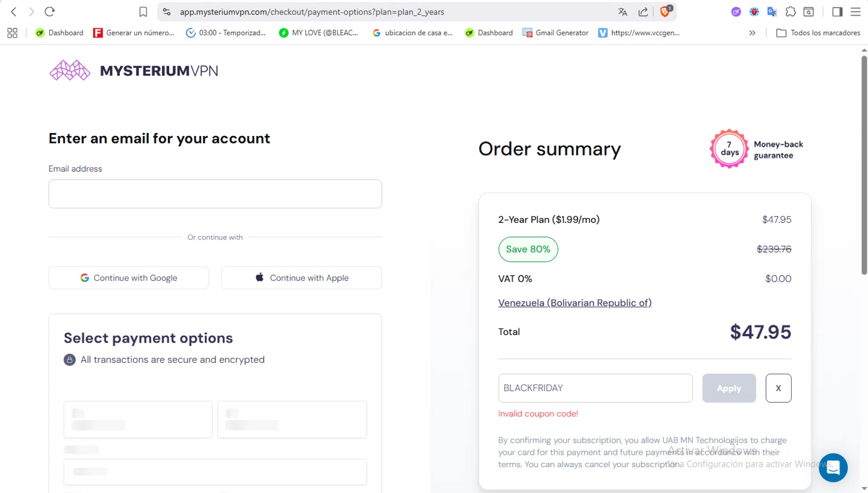Click the Save 80% badge

click(528, 249)
